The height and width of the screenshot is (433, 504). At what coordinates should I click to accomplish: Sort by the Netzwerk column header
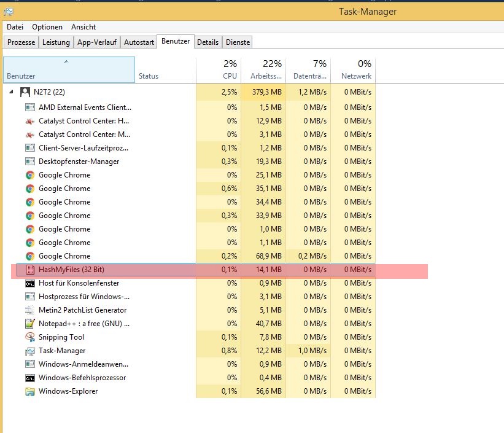click(353, 70)
